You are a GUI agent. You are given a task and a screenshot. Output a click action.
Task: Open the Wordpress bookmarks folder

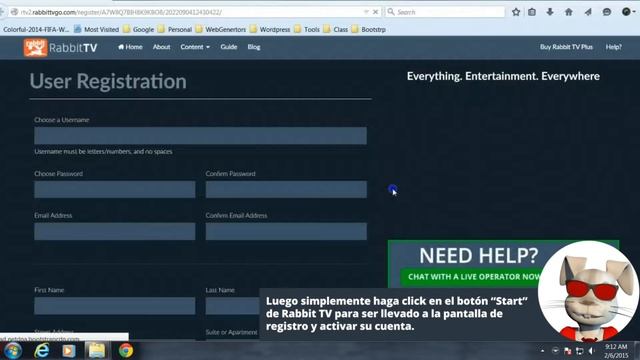[270, 29]
